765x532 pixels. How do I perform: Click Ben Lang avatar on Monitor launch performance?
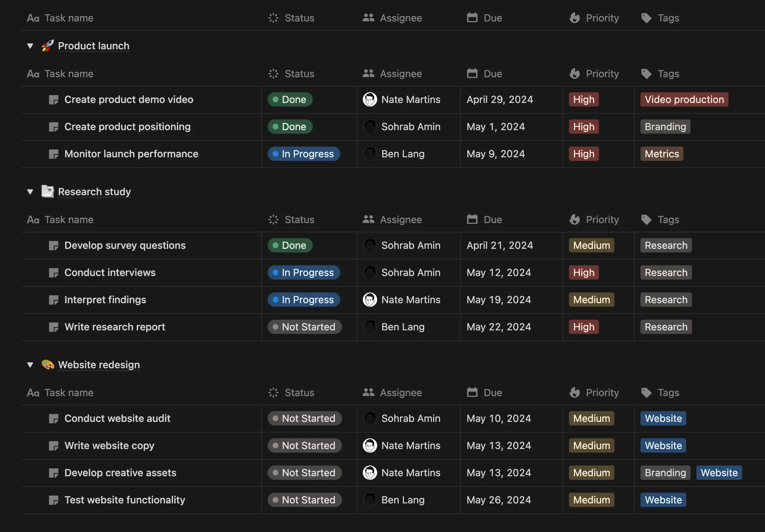[x=370, y=154]
